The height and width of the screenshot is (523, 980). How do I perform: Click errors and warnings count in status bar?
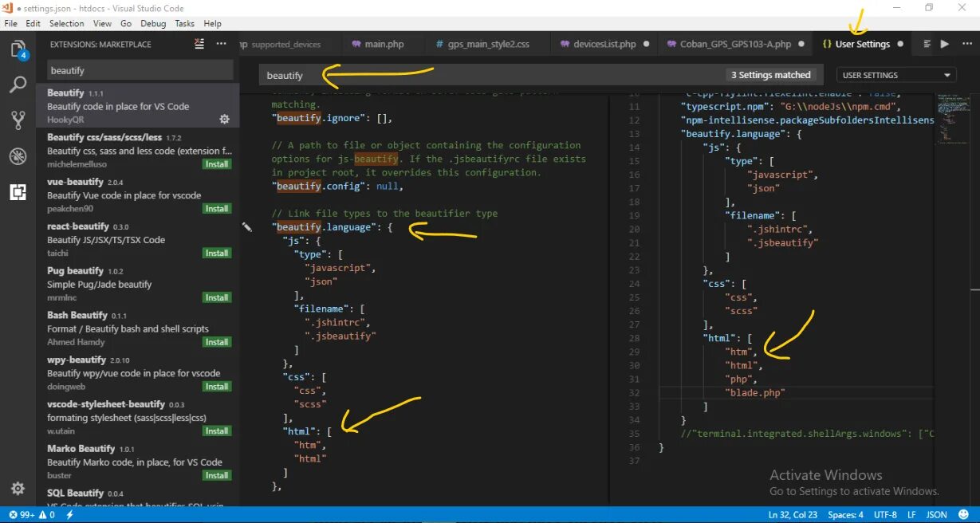[32, 515]
